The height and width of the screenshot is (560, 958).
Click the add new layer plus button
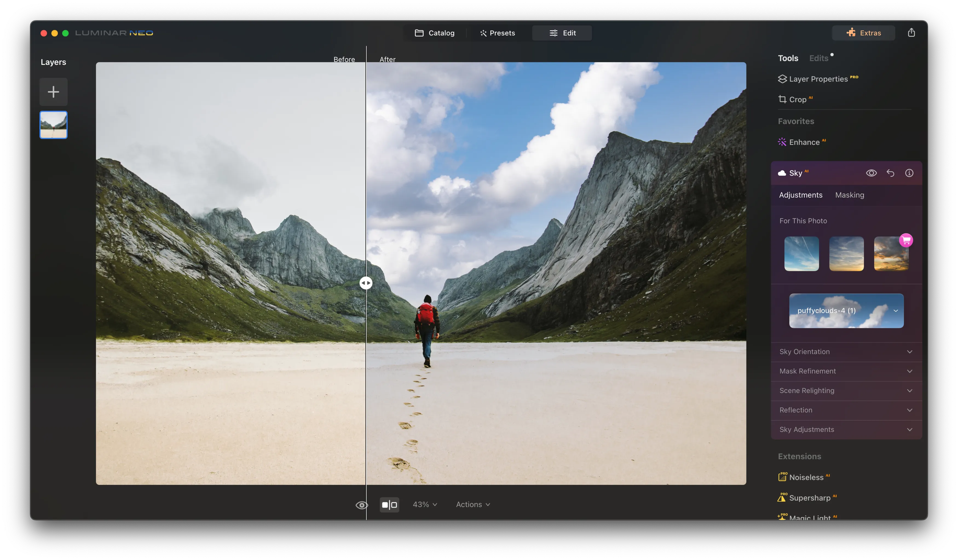[x=53, y=92]
